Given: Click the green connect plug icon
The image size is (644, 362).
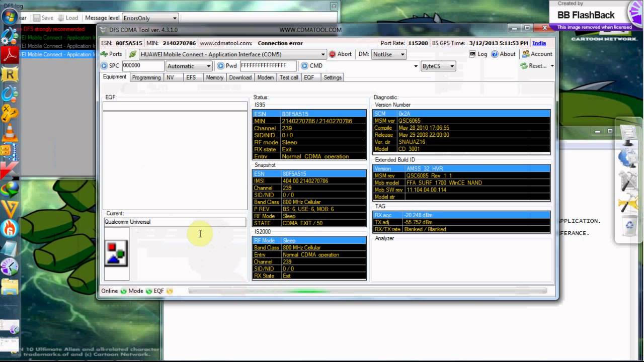Looking at the screenshot, I should (x=132, y=54).
